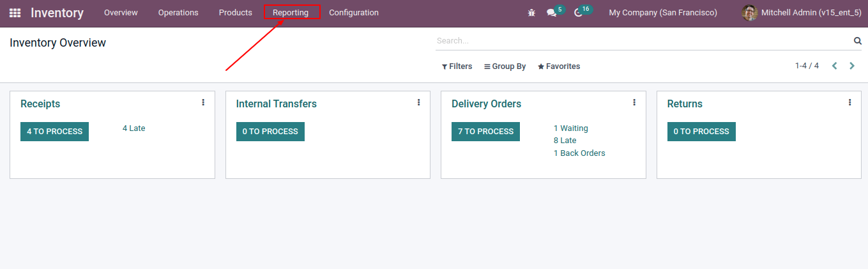Click the 4 TO PROCESS receipts button
The width and height of the screenshot is (868, 269).
click(x=54, y=132)
